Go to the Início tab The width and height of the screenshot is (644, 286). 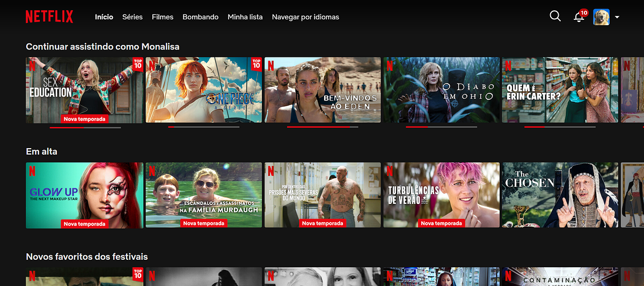click(104, 17)
